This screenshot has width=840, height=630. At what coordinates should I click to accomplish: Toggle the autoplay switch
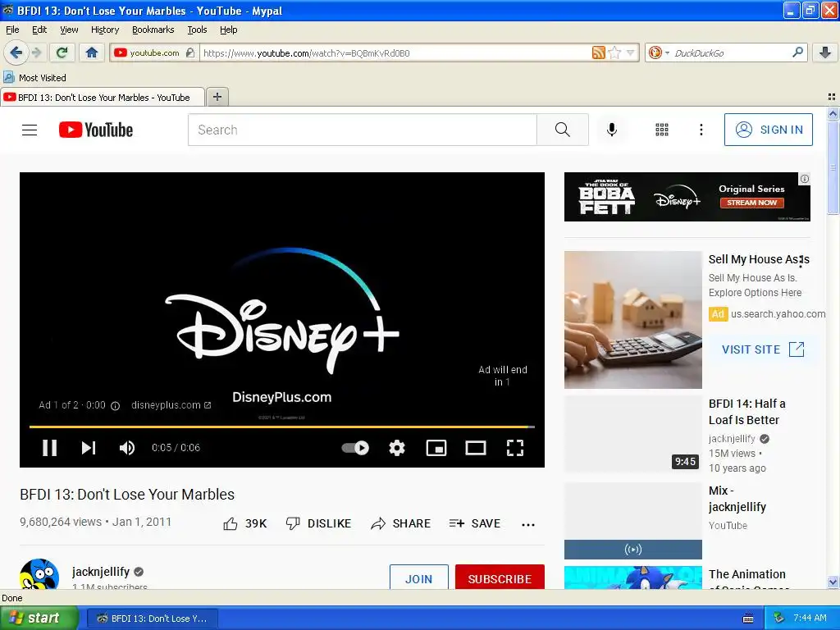click(355, 448)
